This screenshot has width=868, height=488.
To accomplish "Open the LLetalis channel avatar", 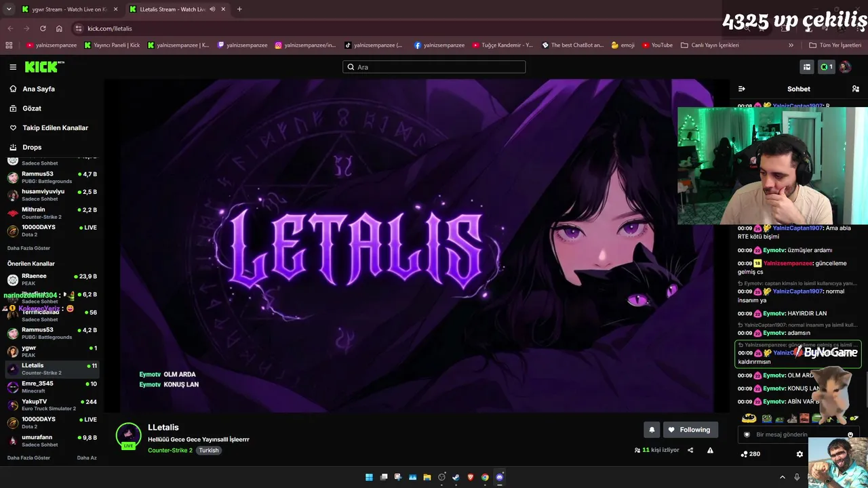I will click(x=128, y=436).
